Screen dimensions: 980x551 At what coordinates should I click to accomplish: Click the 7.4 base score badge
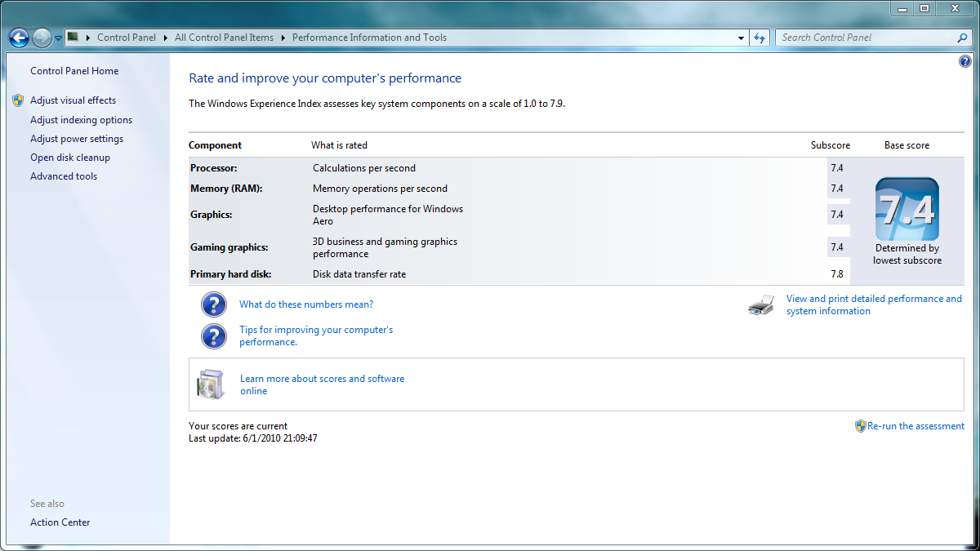pos(906,209)
